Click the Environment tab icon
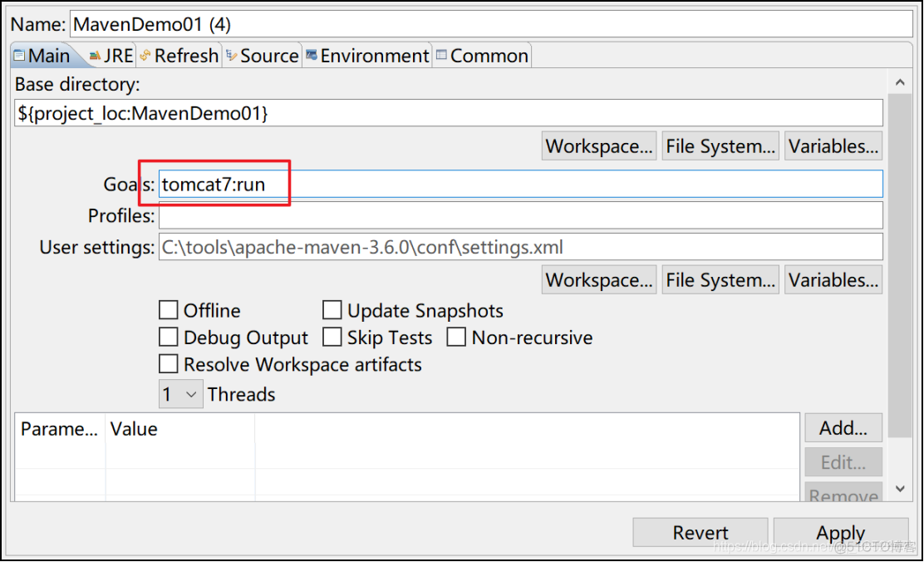Screen dimensions: 924x562 [312, 56]
